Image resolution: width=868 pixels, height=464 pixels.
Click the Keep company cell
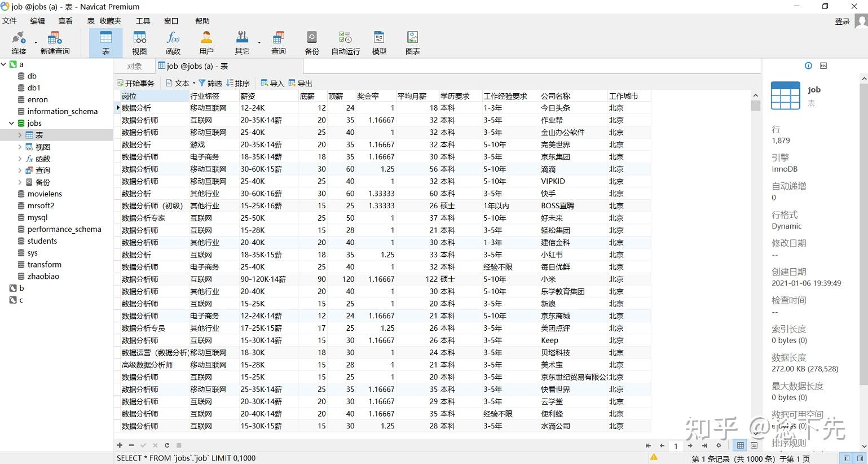click(x=573, y=340)
